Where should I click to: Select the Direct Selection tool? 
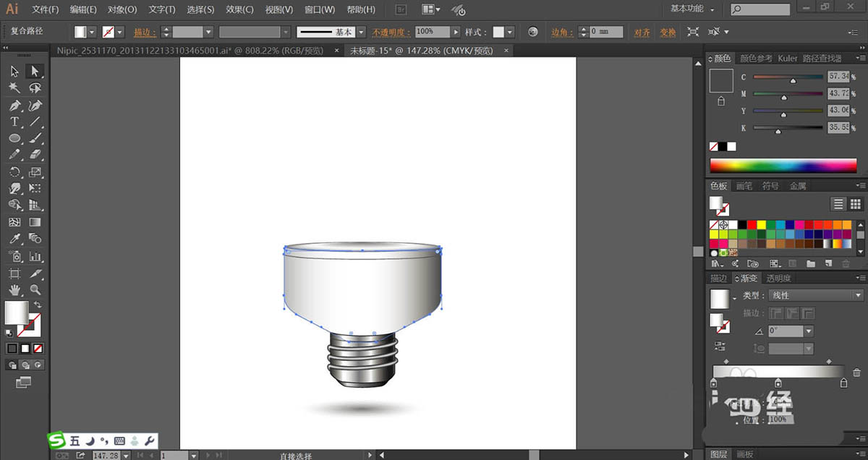35,71
